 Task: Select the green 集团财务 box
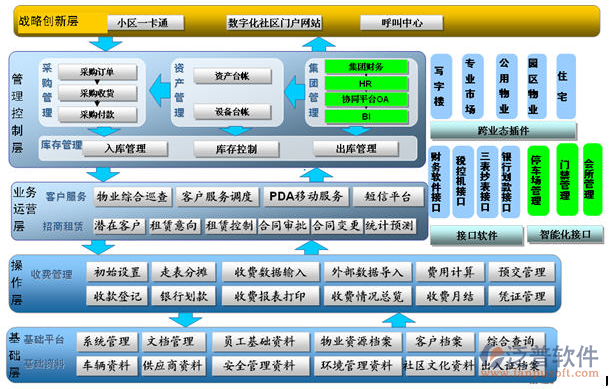coord(366,67)
